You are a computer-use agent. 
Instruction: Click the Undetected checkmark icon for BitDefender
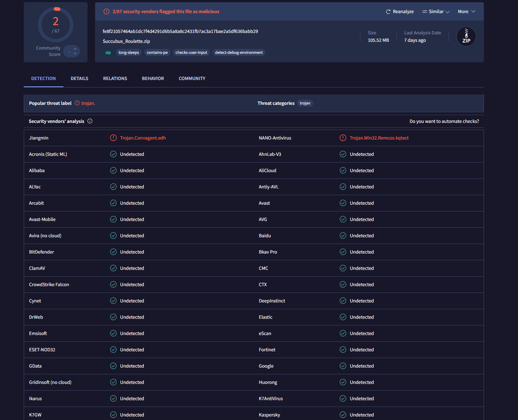[x=113, y=252]
